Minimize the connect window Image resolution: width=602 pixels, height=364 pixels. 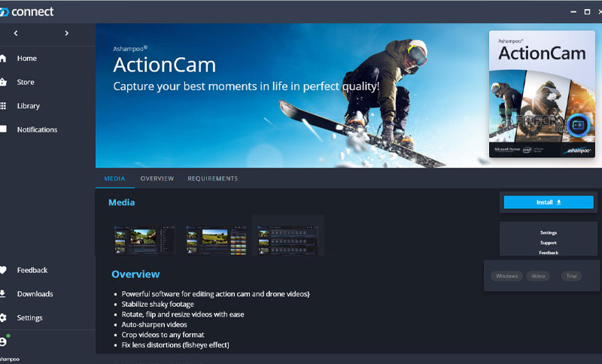click(x=573, y=12)
